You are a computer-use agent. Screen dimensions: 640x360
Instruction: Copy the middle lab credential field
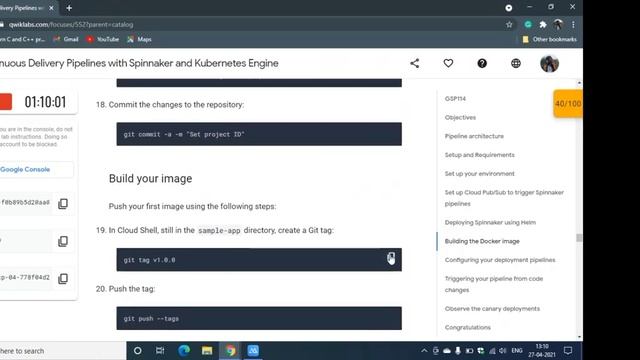pyautogui.click(x=63, y=241)
